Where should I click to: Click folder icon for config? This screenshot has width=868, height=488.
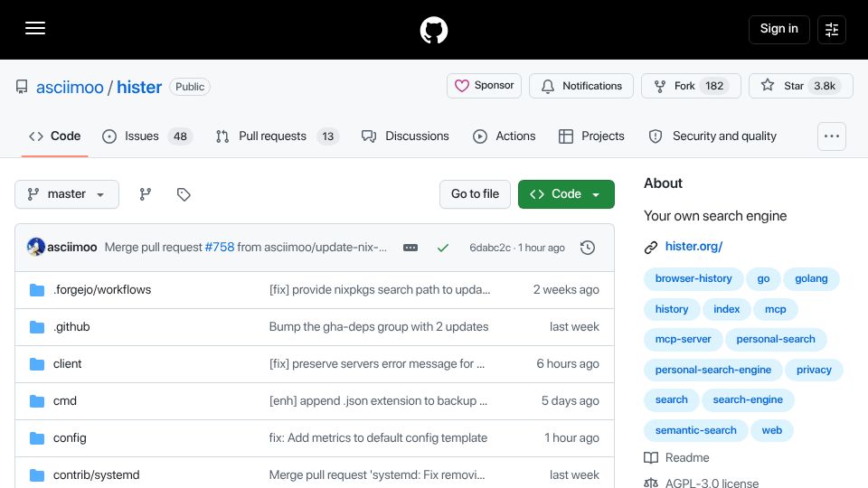click(37, 438)
